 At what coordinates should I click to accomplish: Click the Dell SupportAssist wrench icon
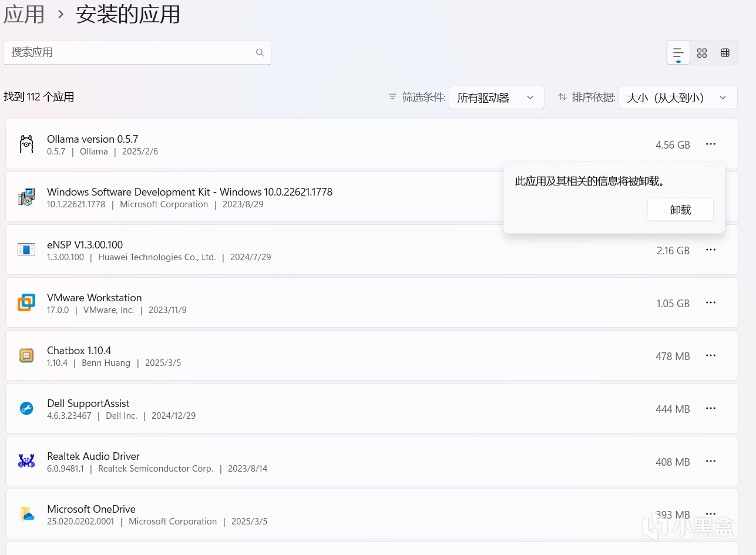[x=26, y=408]
